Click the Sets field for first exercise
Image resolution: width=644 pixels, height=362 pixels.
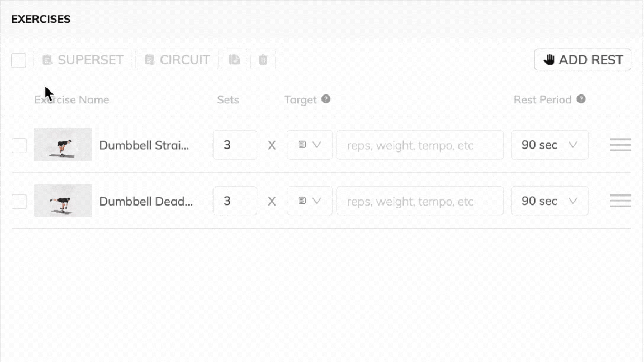coord(235,145)
